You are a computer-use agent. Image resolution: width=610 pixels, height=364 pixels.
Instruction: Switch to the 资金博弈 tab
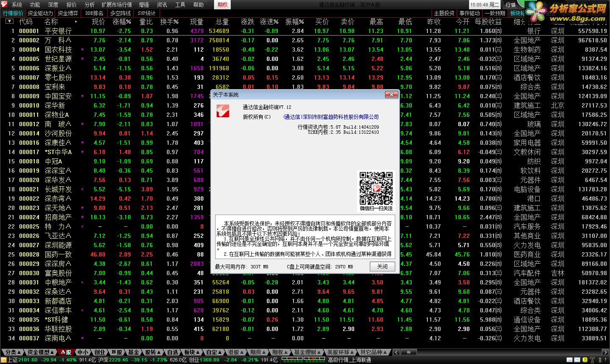[68, 13]
